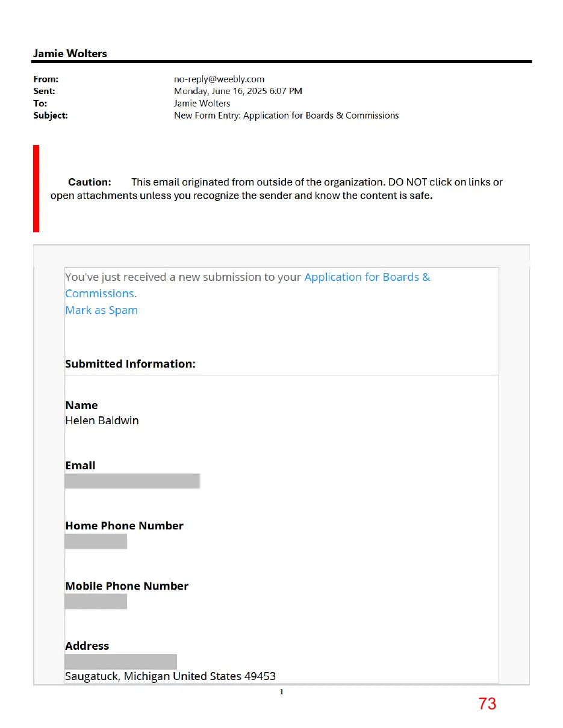The image size is (563, 728).
Task: Click the Mark as Spam link
Action: (x=101, y=310)
